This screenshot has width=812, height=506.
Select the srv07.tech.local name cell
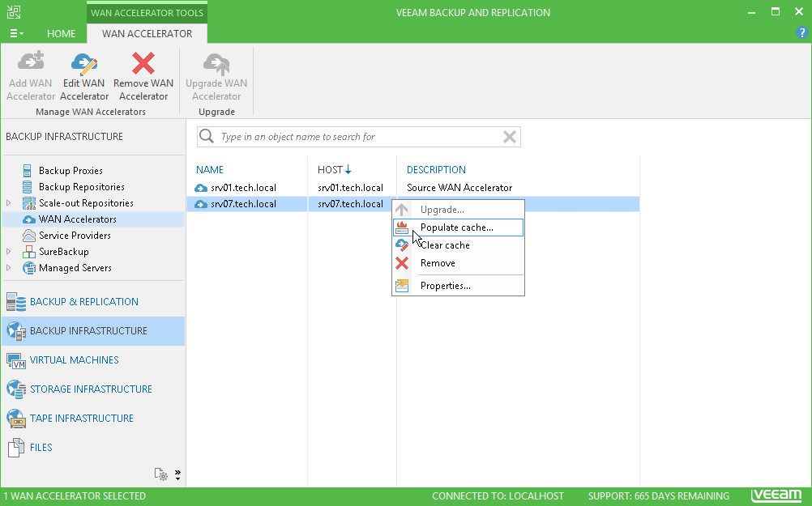point(243,204)
